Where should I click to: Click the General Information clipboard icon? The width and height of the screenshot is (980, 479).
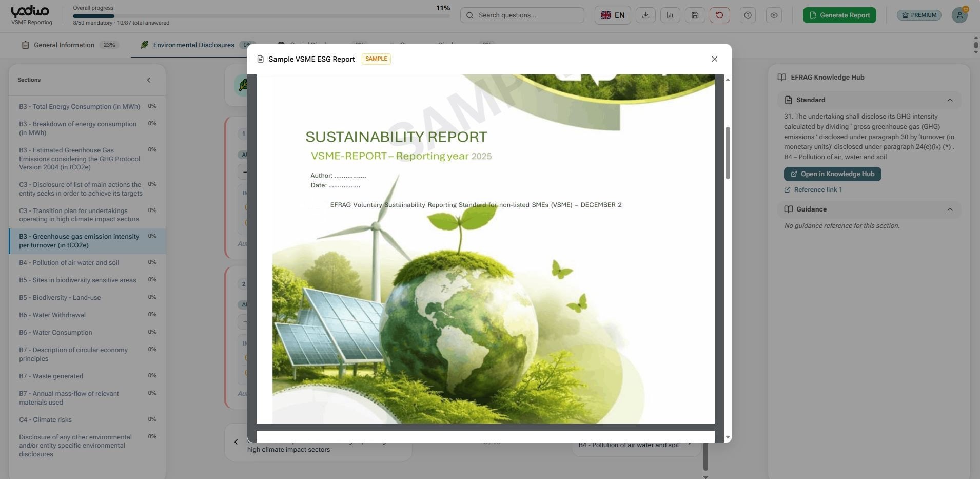click(x=25, y=45)
